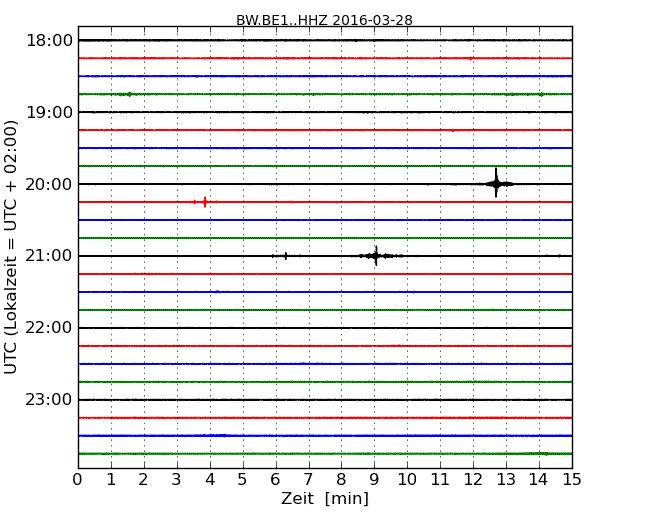Click the x-axis tick label 3
Image resolution: width=650 pixels, height=520 pixels.
click(x=177, y=480)
